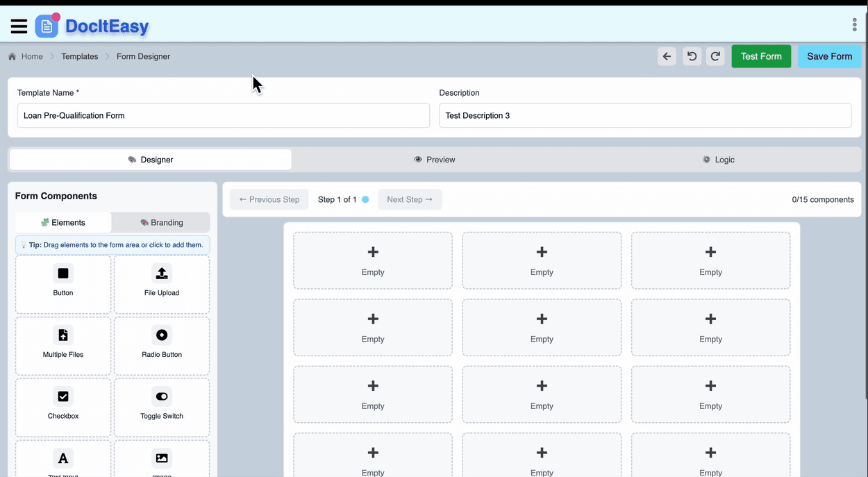Switch to the Branding tab

pos(160,222)
